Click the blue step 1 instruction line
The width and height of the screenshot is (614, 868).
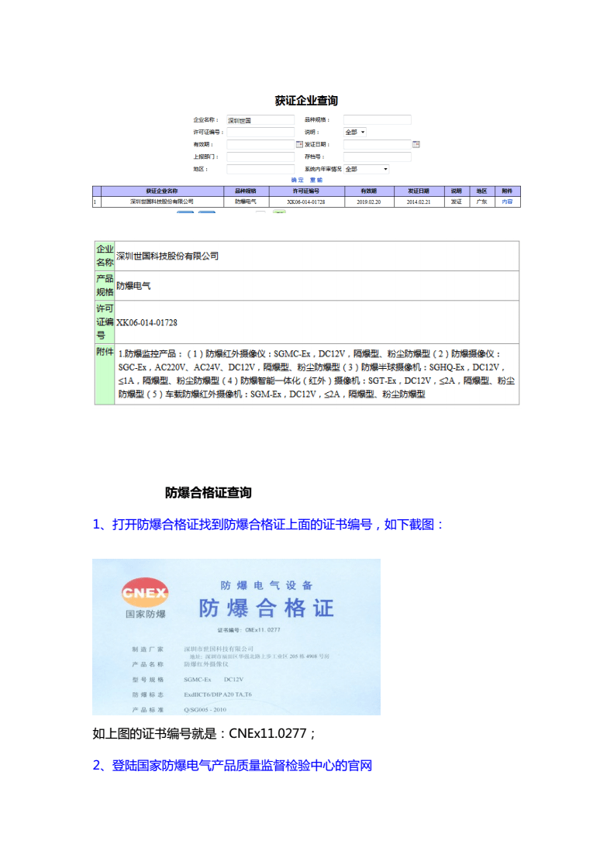click(268, 524)
